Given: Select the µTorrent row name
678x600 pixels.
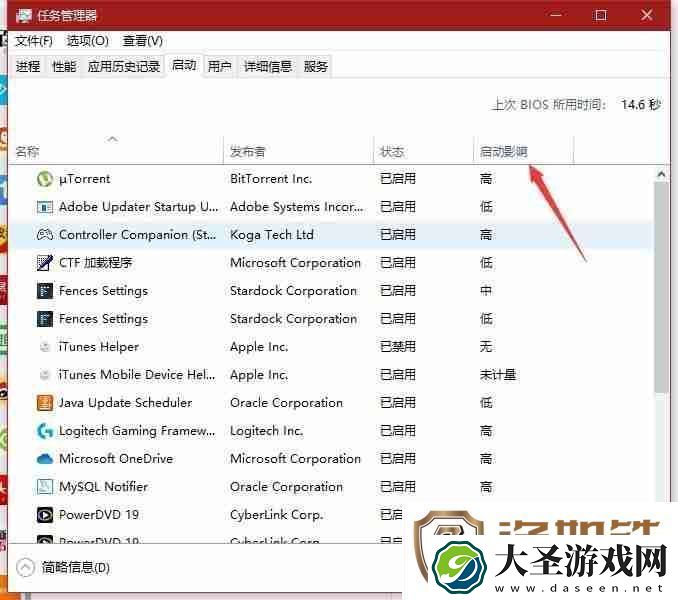Looking at the screenshot, I should (x=85, y=179).
